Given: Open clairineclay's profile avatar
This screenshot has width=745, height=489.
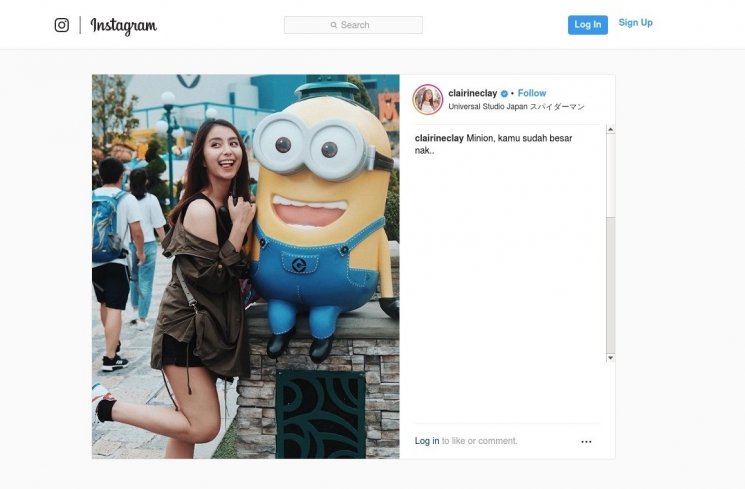Looking at the screenshot, I should pos(428,99).
